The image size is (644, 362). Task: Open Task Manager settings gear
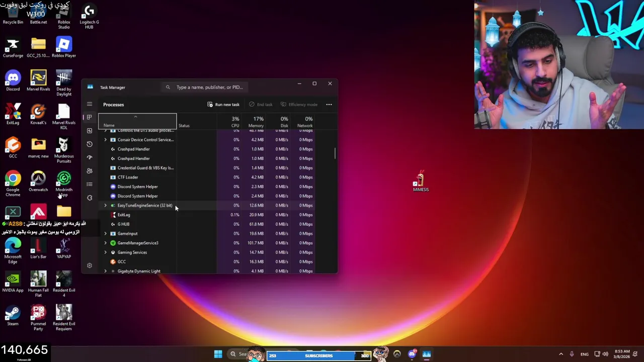(90, 265)
